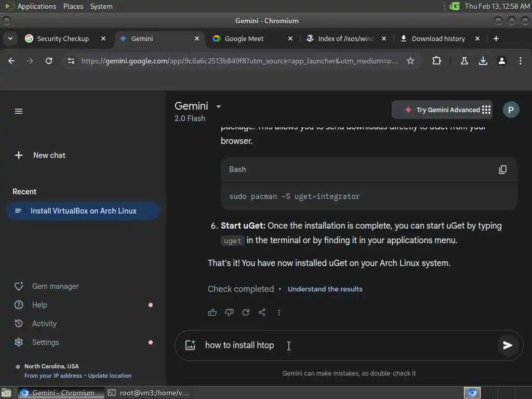Start a New chat
This screenshot has width=532, height=399.
point(40,155)
